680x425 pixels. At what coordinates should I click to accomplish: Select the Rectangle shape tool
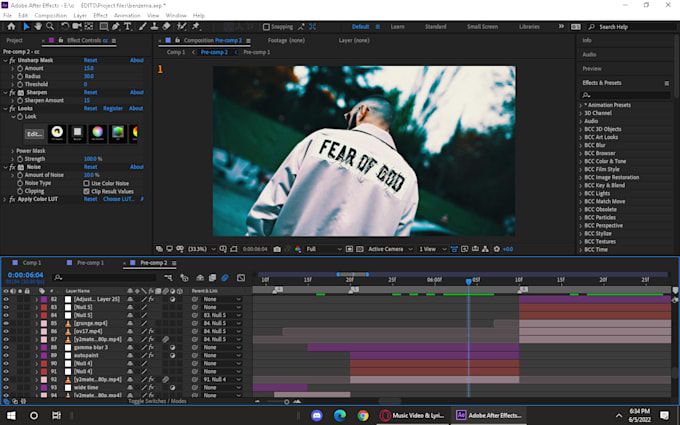point(104,26)
